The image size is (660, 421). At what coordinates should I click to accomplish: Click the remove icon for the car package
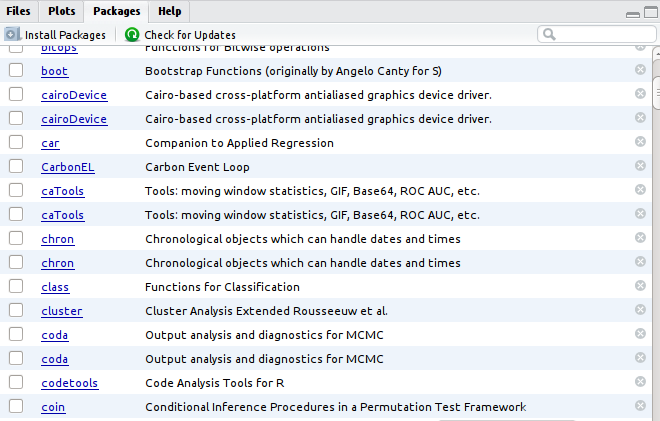pyautogui.click(x=640, y=142)
